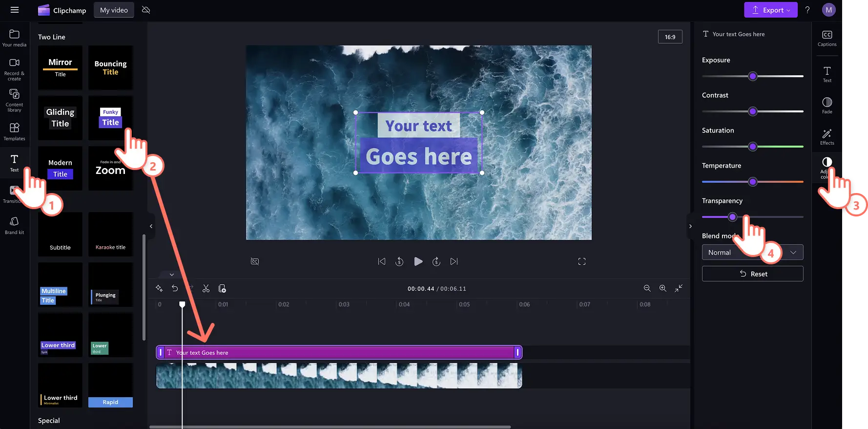Open Record & create tab
This screenshot has height=429, width=868.
[x=14, y=69]
